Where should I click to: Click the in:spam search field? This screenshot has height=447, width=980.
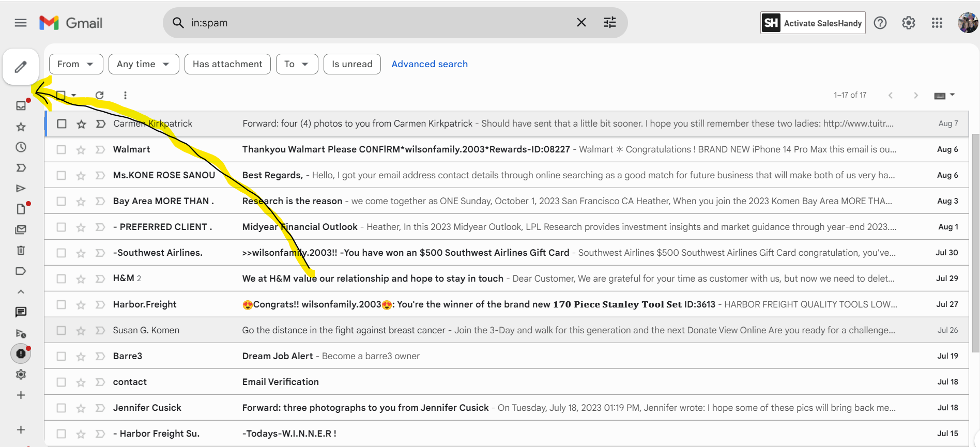[380, 23]
